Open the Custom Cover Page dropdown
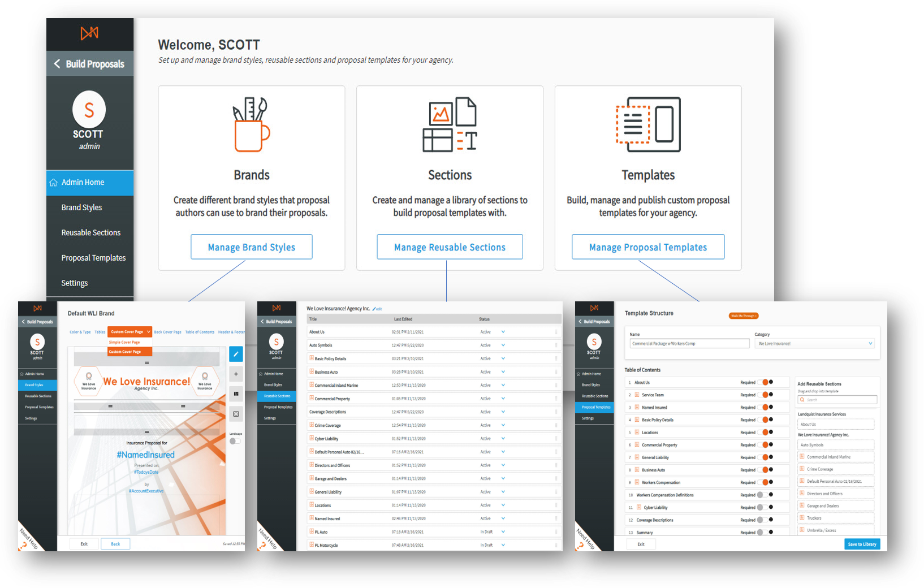 (x=130, y=332)
